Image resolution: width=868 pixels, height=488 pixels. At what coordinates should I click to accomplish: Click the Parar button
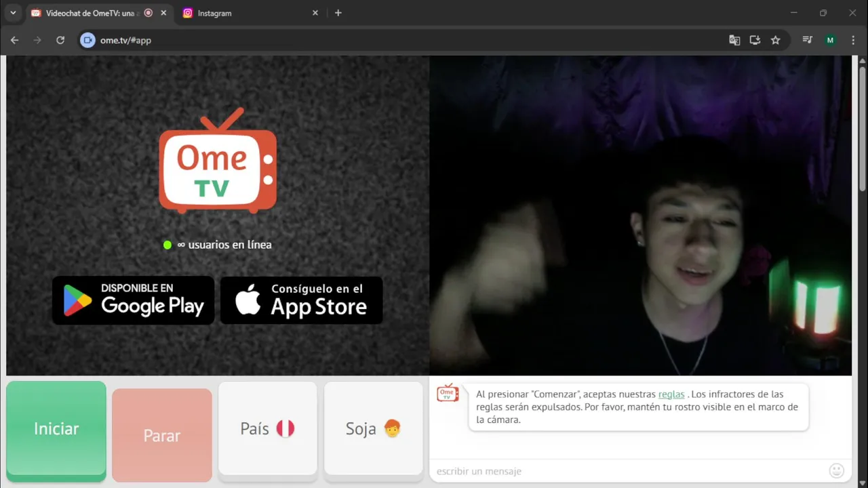pyautogui.click(x=162, y=435)
